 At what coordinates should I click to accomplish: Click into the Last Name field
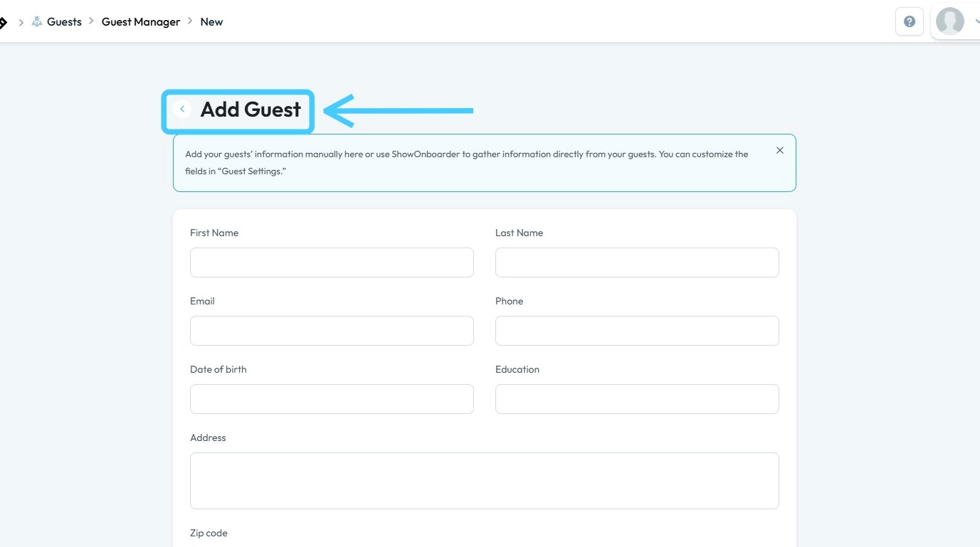(x=637, y=262)
